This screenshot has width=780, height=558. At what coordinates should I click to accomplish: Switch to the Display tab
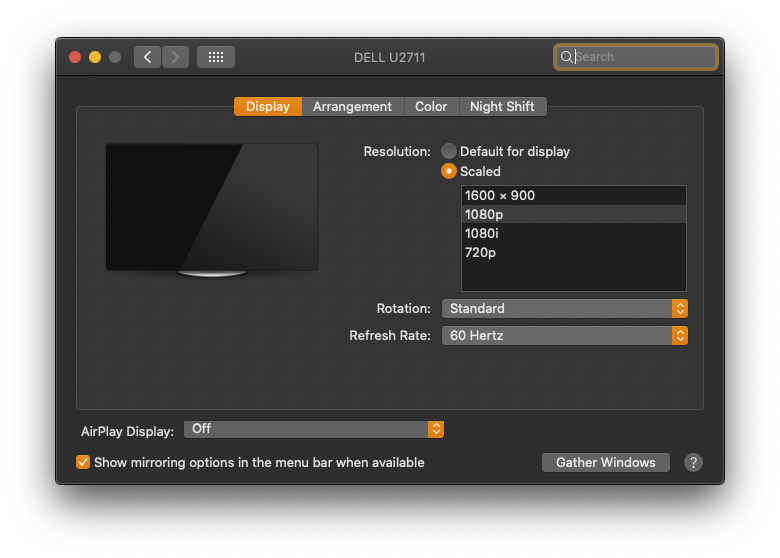268,106
